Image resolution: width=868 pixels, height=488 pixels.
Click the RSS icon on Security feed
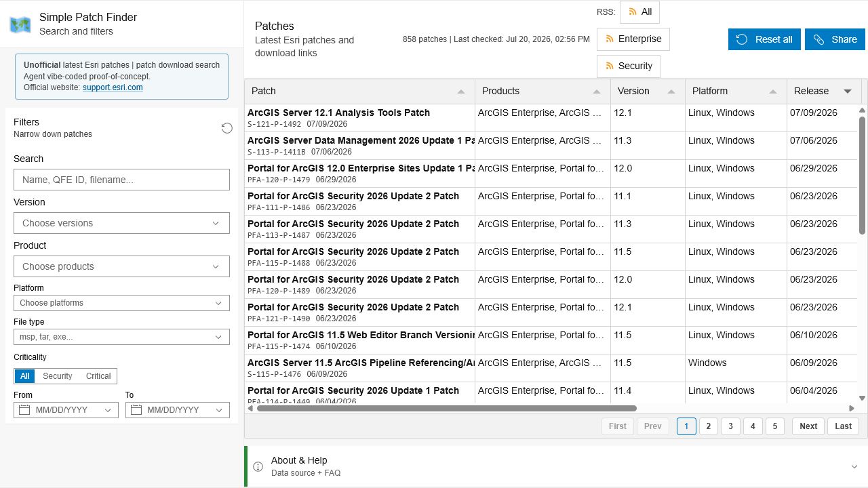(x=610, y=66)
